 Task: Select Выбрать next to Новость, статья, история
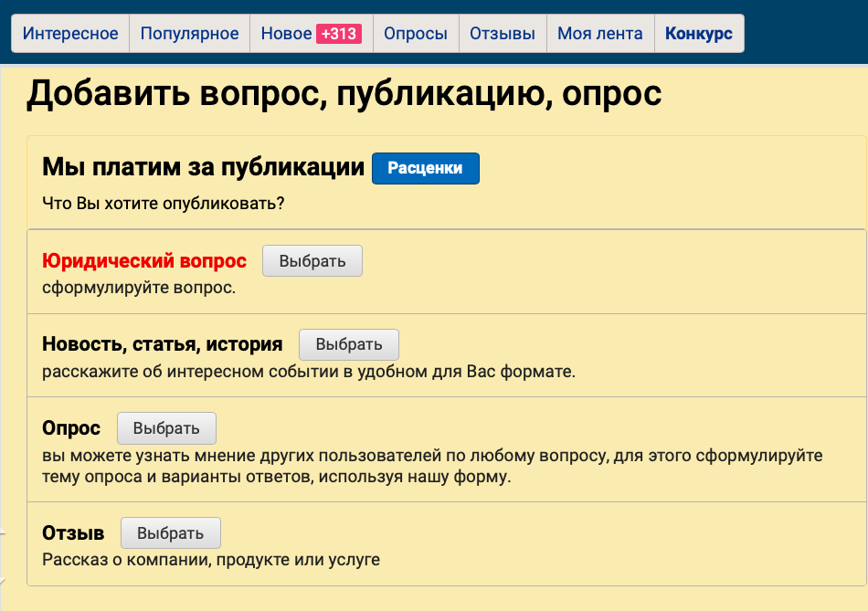349,344
